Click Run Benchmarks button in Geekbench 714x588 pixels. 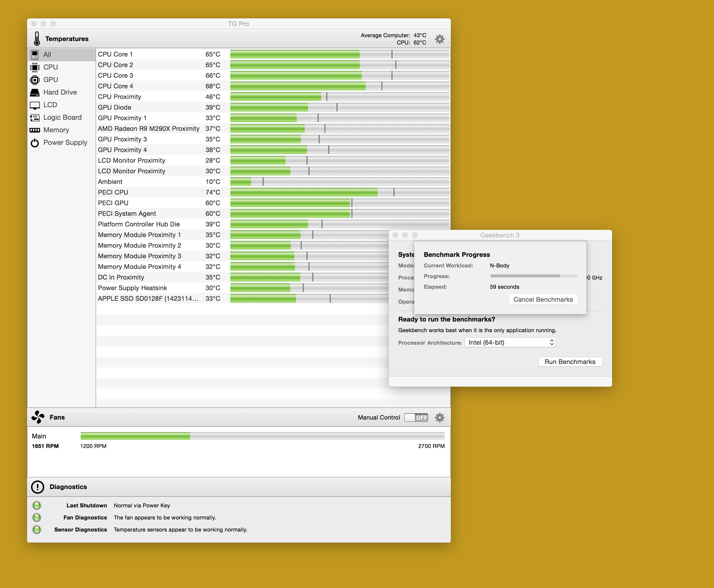click(570, 362)
